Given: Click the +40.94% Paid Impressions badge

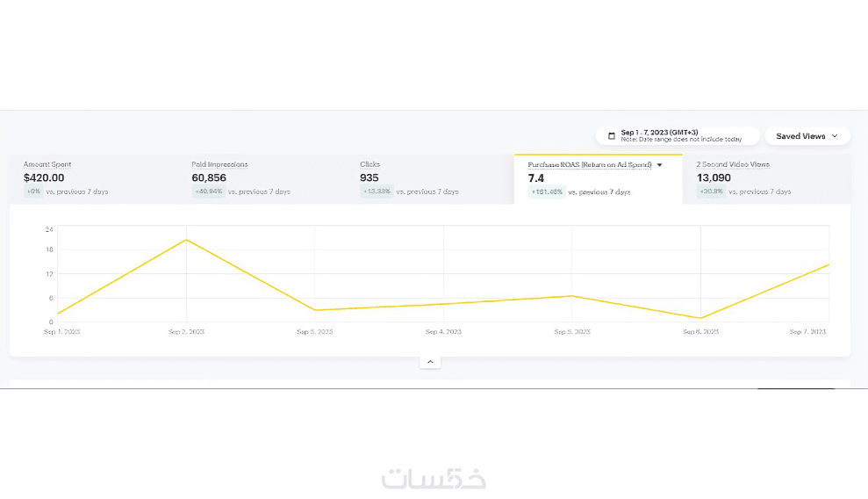Looking at the screenshot, I should point(208,192).
